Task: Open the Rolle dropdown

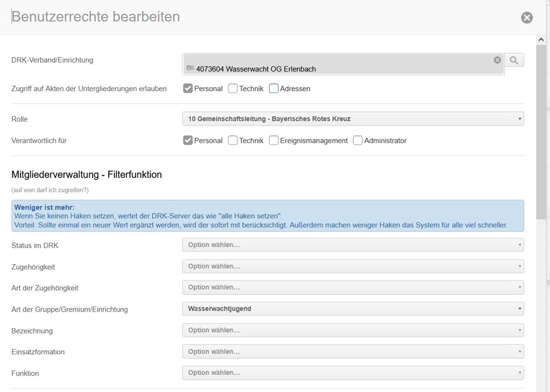Action: tap(353, 119)
